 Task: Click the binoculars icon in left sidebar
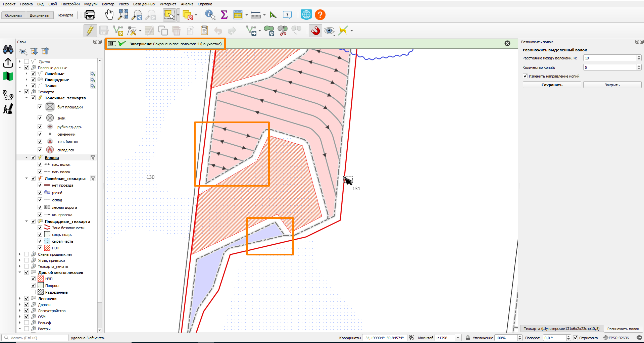tap(8, 50)
